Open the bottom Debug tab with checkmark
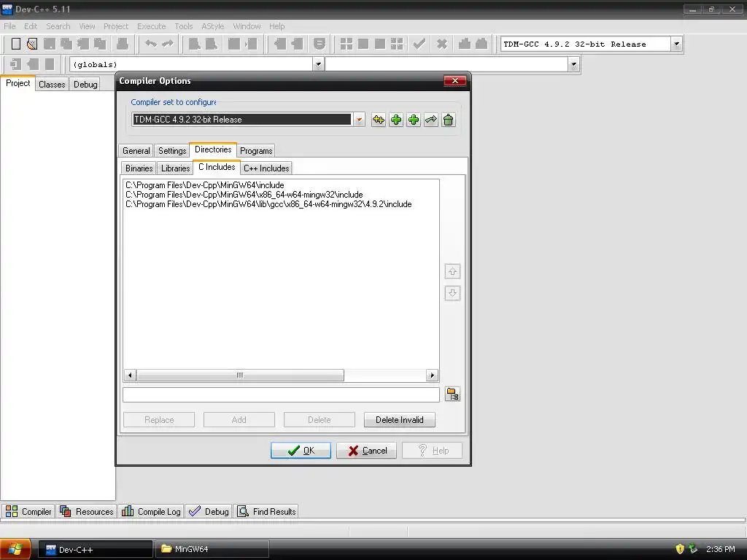This screenshot has height=560, width=747. click(209, 511)
